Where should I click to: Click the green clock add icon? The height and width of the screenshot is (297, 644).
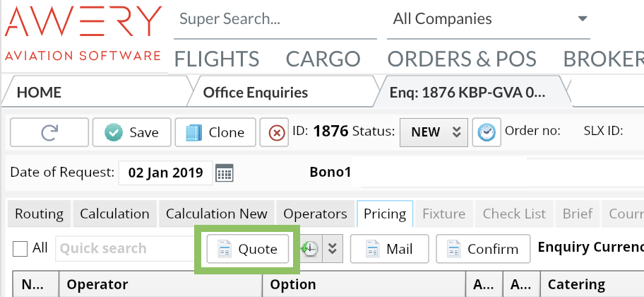[x=310, y=249]
